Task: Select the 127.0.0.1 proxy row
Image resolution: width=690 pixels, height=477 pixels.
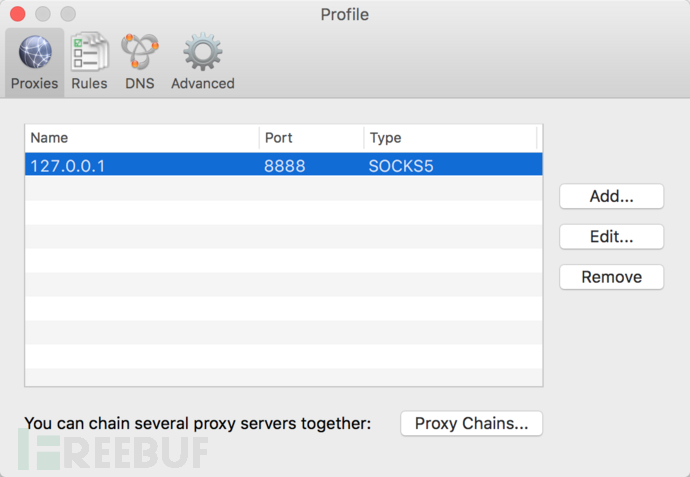Action: 140,165
